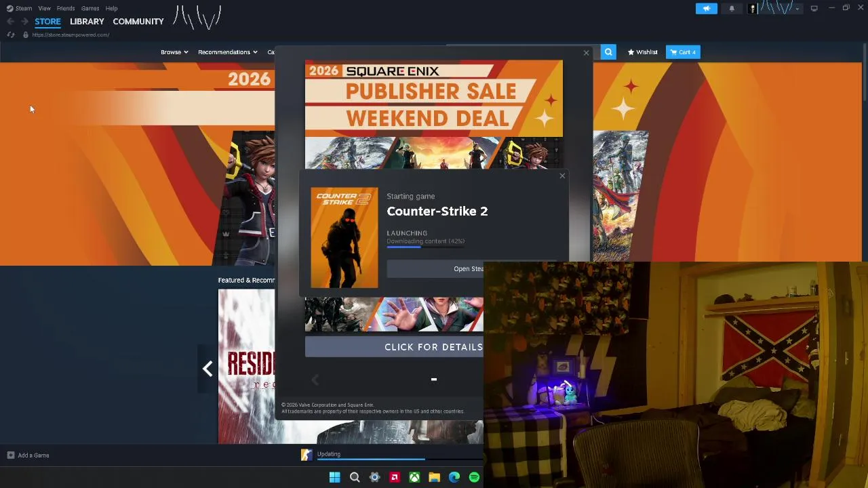Click the plus icon beside Add a Game
868x488 pixels.
click(10, 455)
